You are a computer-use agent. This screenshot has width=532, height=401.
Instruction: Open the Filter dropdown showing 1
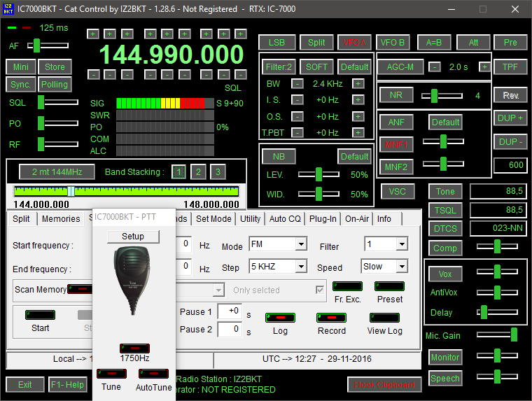(x=402, y=244)
